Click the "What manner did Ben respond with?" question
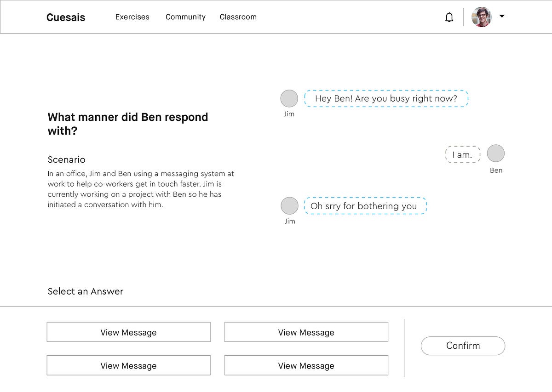 coord(128,124)
